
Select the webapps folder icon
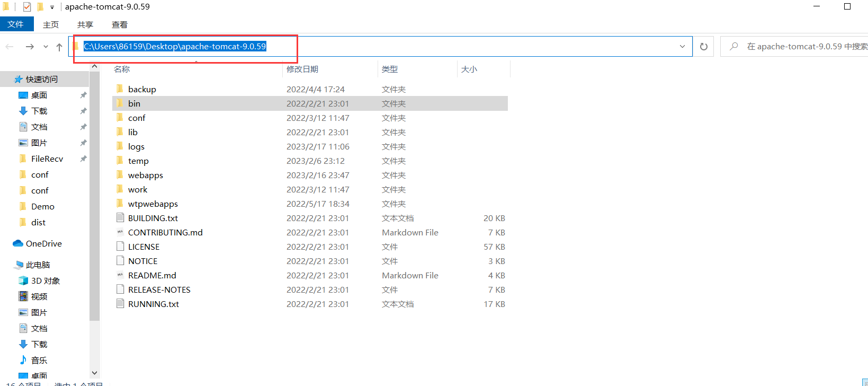click(x=120, y=175)
